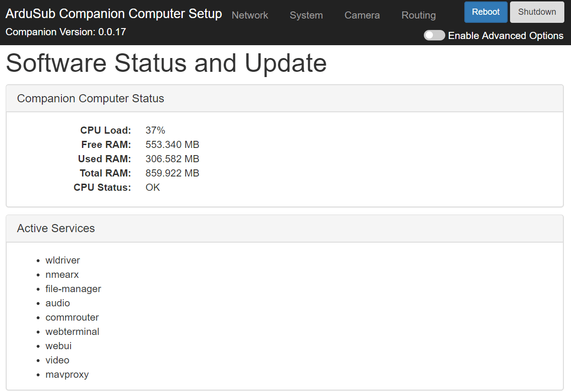The height and width of the screenshot is (392, 571).
Task: Click the CPU Load: label
Action: pyautogui.click(x=106, y=130)
